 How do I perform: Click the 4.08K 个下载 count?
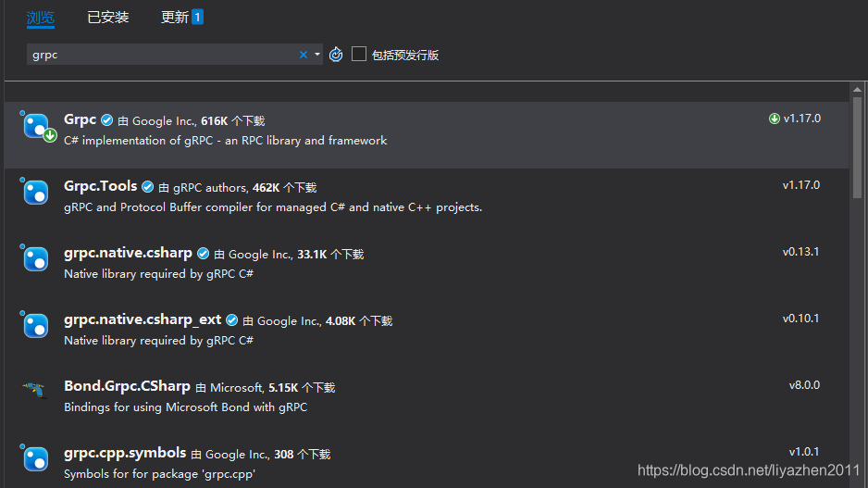coord(359,321)
